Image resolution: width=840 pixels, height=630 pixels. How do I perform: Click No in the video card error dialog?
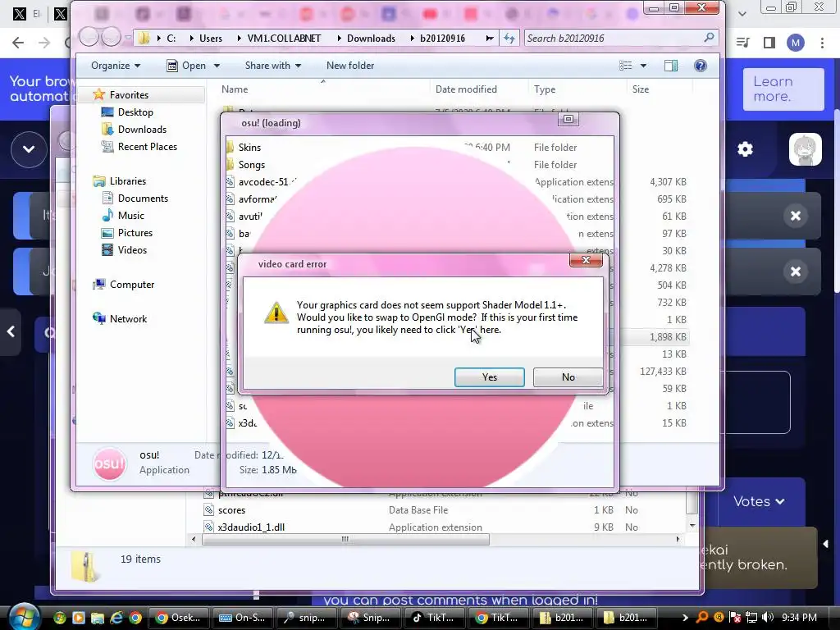pos(568,377)
